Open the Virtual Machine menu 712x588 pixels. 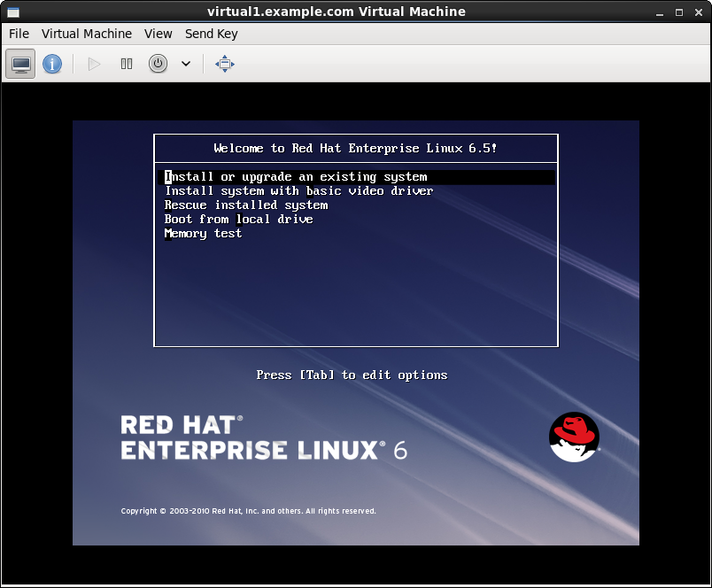pyautogui.click(x=86, y=34)
